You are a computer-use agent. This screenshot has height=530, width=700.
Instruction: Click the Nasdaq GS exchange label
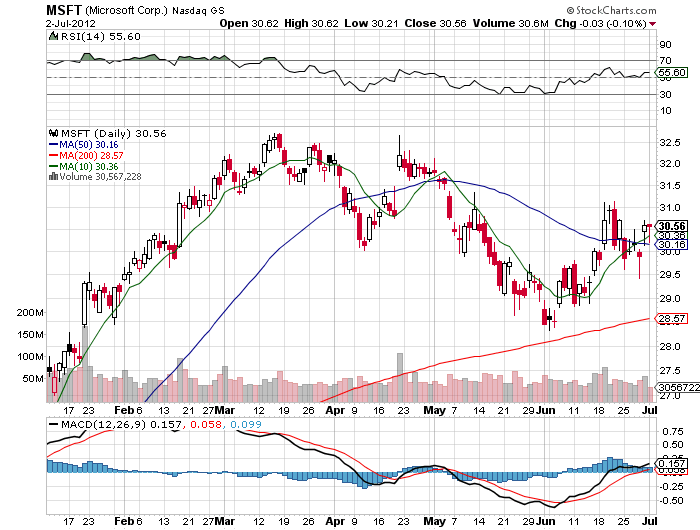[198, 10]
